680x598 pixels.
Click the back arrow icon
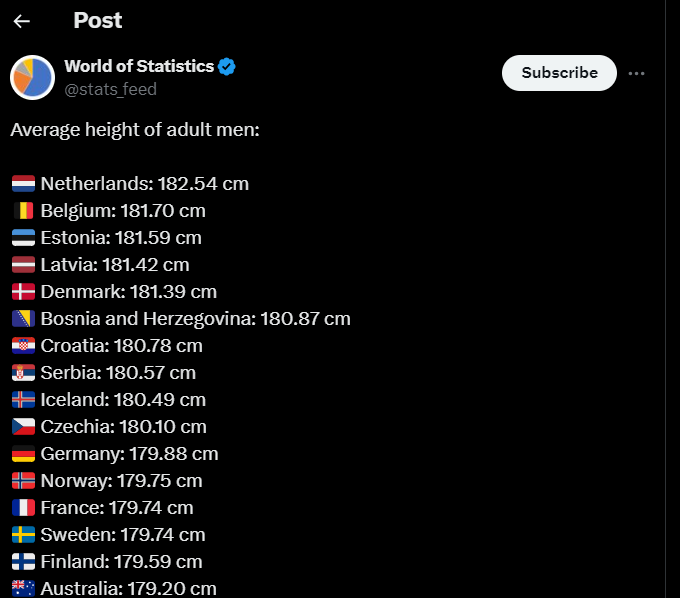[22, 21]
